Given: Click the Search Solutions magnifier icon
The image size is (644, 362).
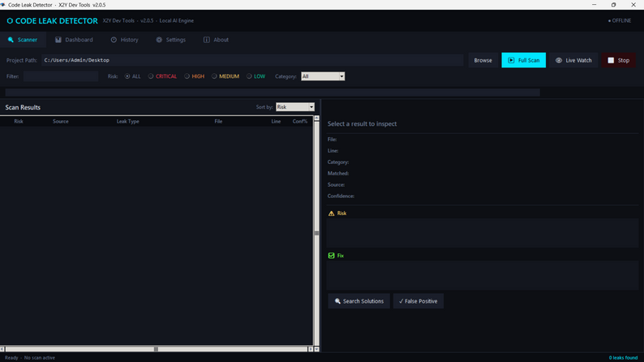Looking at the screenshot, I should (x=337, y=301).
